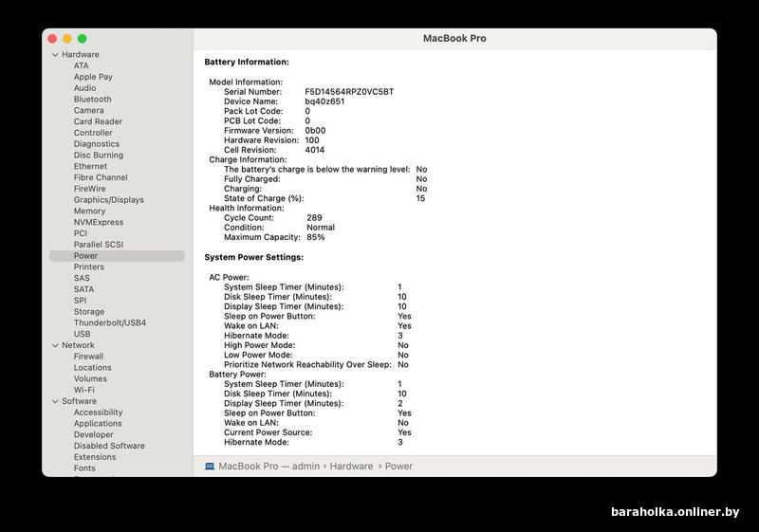Select Apple Pay in the sidebar
The height and width of the screenshot is (532, 759).
[x=93, y=77]
